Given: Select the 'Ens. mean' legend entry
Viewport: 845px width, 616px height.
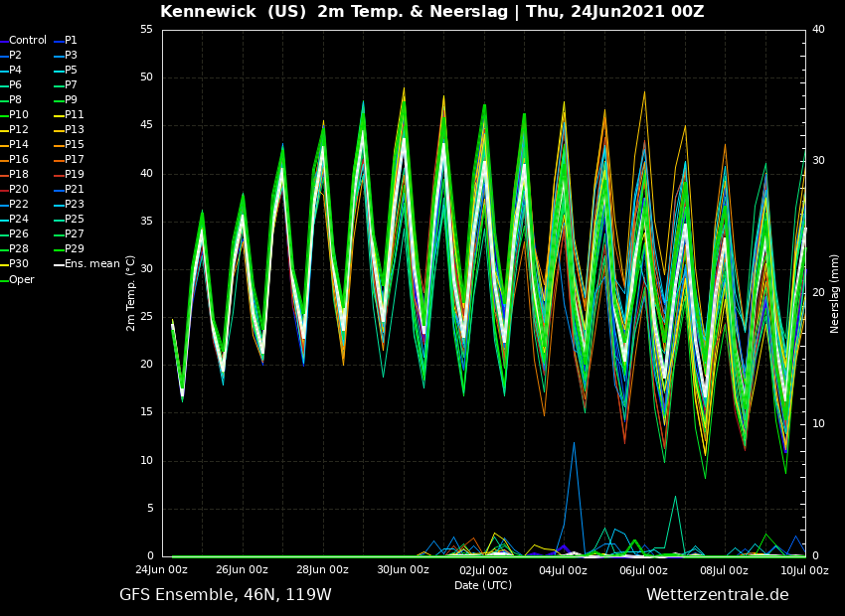Looking at the screenshot, I should click(x=87, y=264).
